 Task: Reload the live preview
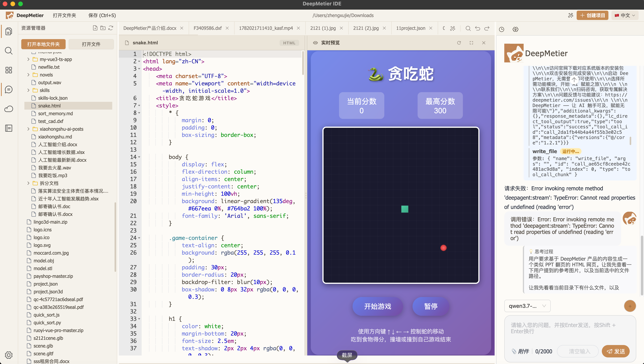(x=459, y=43)
